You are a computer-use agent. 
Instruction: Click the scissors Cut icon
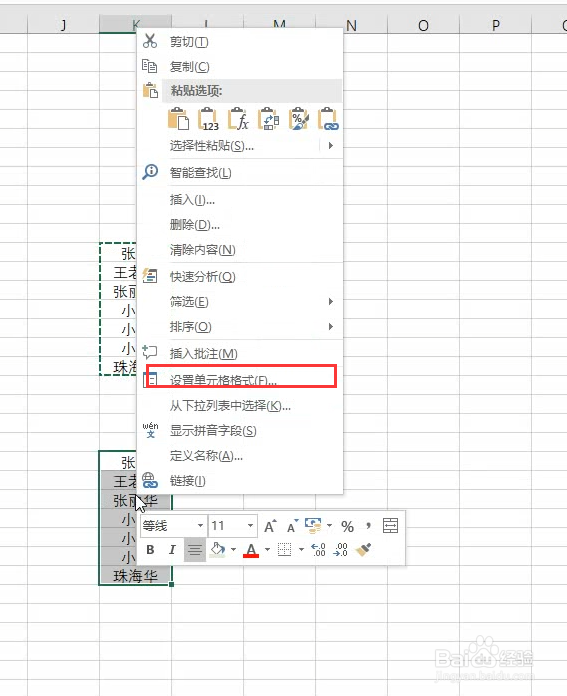click(150, 41)
